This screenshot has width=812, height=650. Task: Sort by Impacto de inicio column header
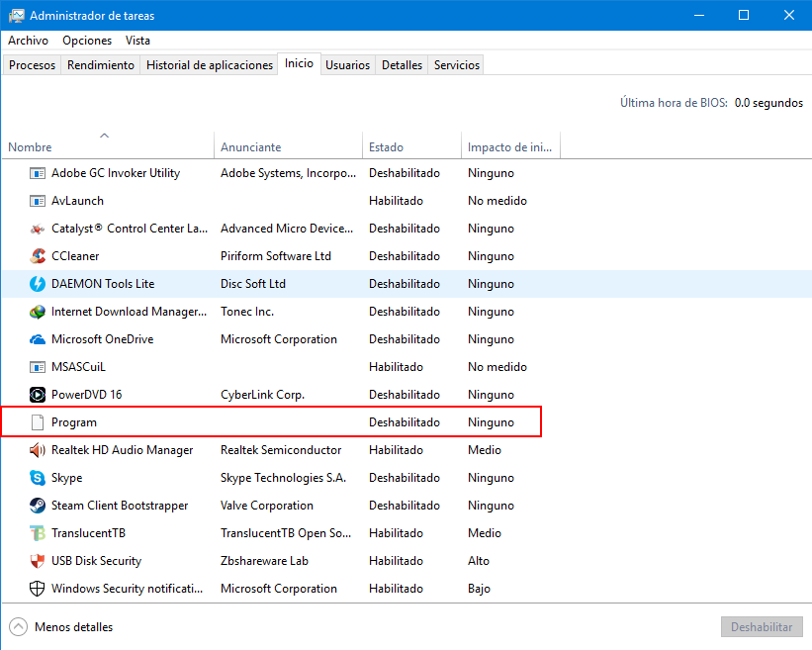tap(509, 147)
